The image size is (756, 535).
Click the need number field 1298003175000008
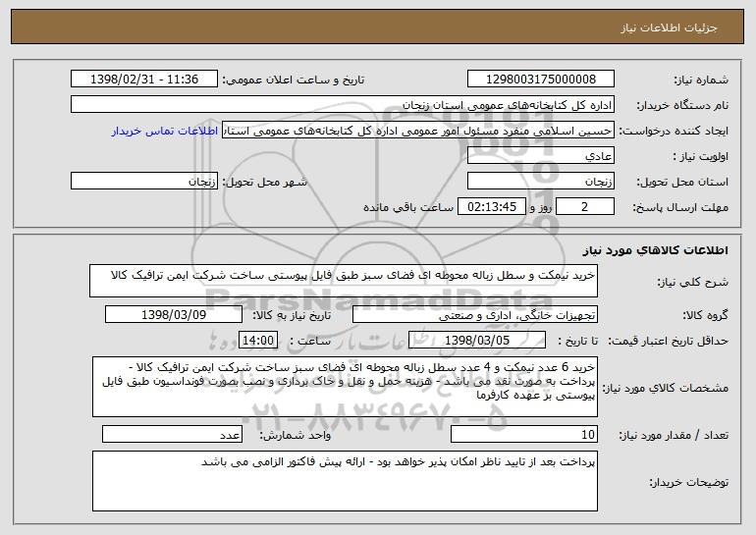coord(542,79)
